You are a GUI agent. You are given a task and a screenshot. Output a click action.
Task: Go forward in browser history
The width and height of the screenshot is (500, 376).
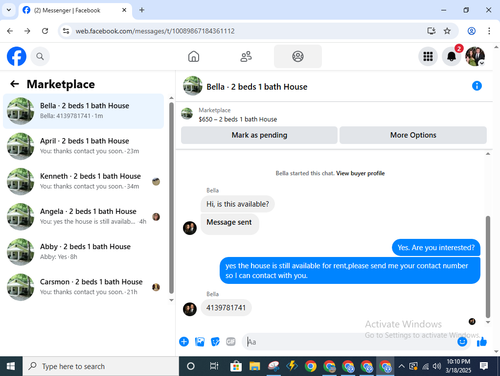click(27, 31)
